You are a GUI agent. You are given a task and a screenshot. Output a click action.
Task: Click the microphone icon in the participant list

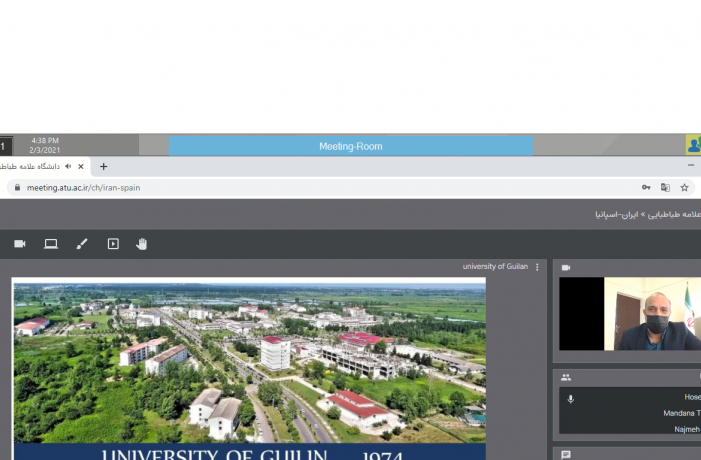[x=570, y=399]
